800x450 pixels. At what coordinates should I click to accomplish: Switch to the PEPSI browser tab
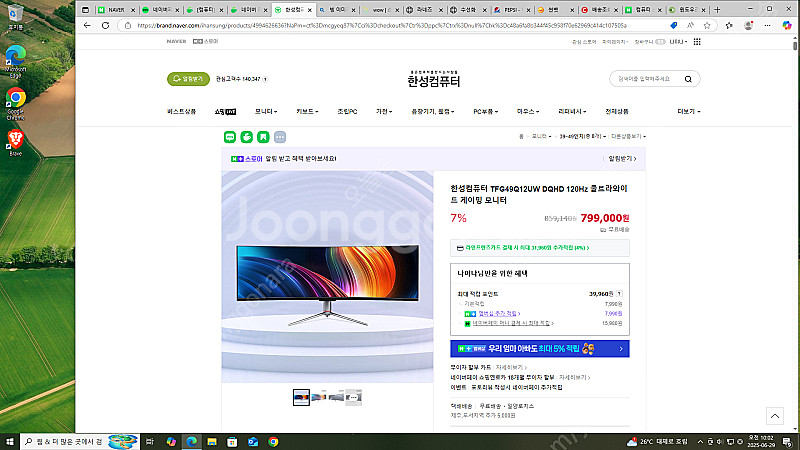[x=512, y=10]
